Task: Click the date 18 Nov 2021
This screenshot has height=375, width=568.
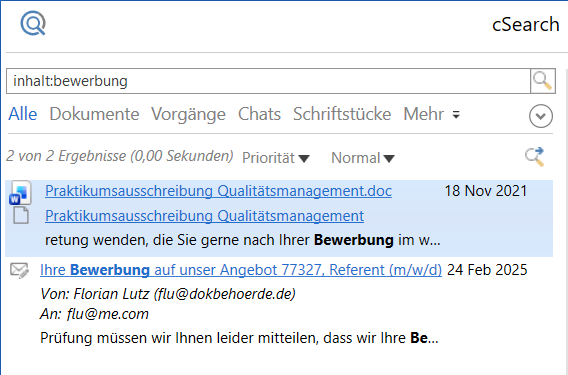Action: pos(486,191)
